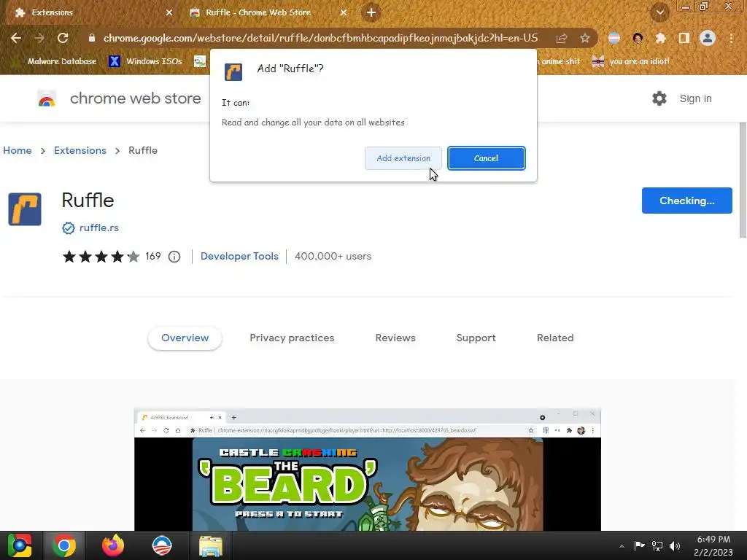Viewport: 747px width, 560px height.
Task: Click the address bar URL
Action: pyautogui.click(x=320, y=38)
